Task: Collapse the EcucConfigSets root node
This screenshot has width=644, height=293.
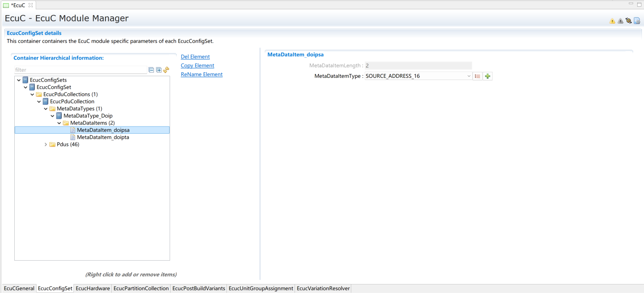Action: pos(19,80)
